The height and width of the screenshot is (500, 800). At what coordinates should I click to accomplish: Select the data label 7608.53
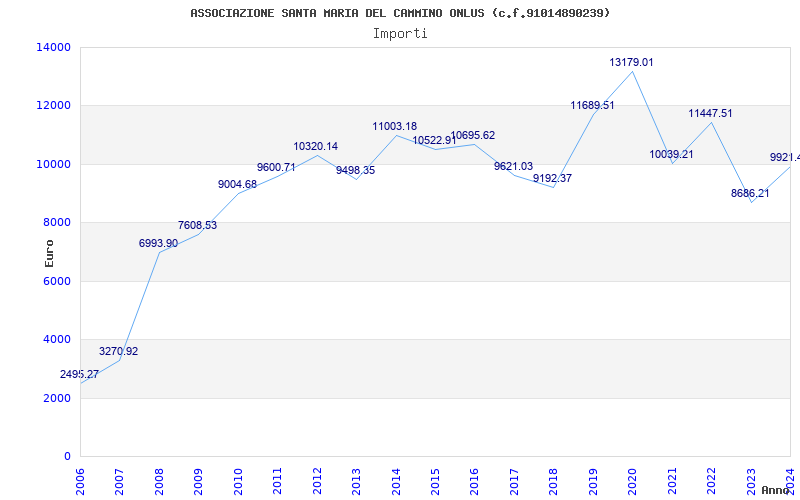click(197, 225)
